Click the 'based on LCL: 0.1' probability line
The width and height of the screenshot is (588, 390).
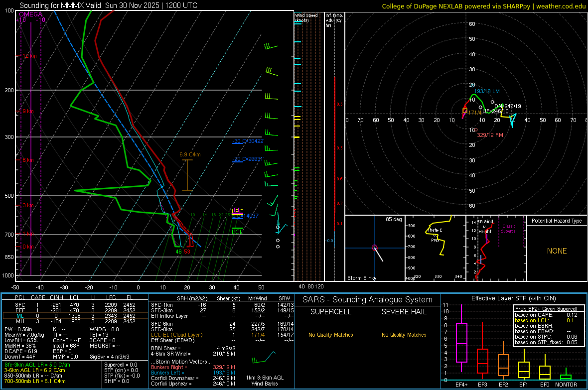(545, 320)
